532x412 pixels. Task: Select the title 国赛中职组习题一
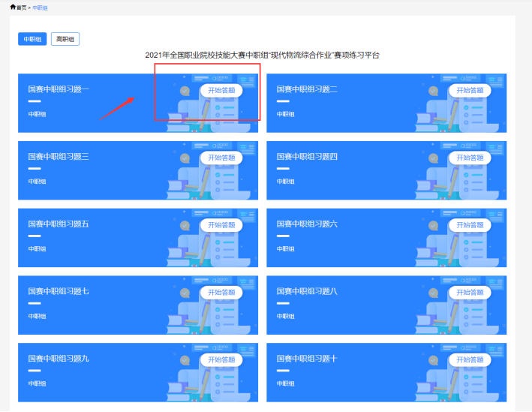59,89
